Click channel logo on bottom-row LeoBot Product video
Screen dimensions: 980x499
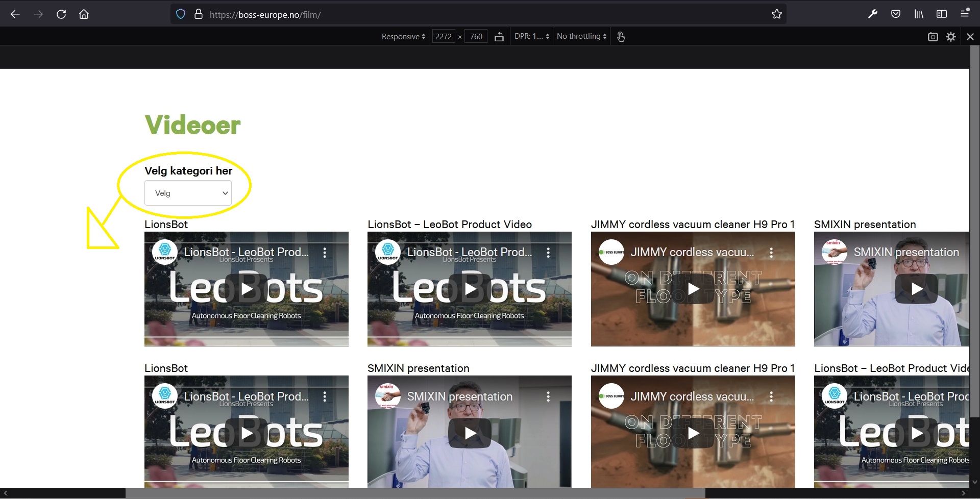click(x=835, y=396)
